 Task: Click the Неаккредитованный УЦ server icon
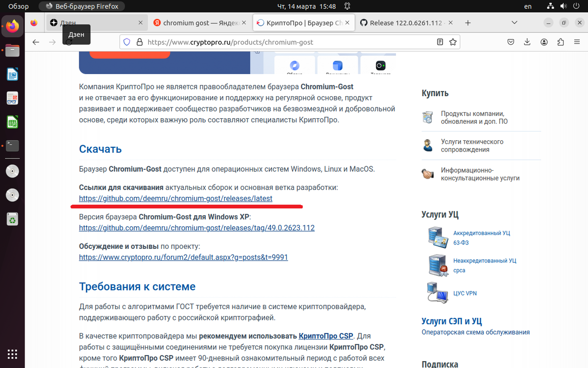(x=438, y=265)
